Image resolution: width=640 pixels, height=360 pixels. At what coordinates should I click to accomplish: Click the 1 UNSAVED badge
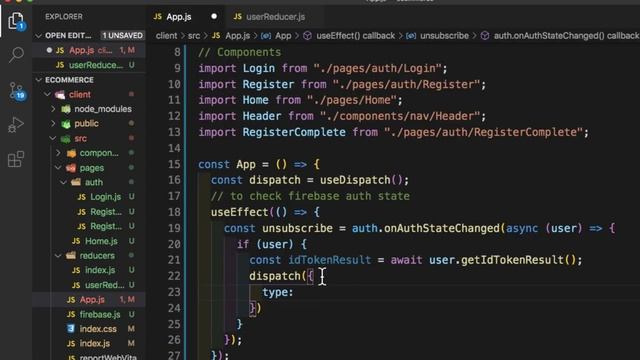pyautogui.click(x=122, y=36)
